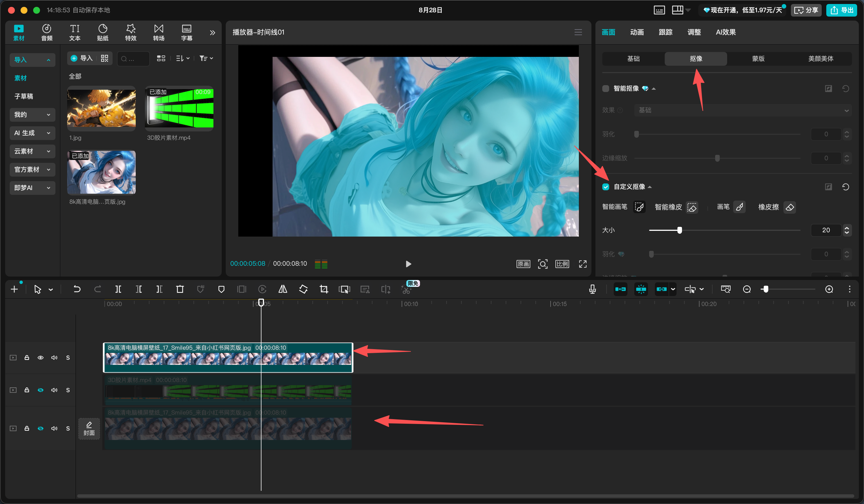Click the 导入 import media button
The width and height of the screenshot is (864, 504).
click(x=82, y=58)
